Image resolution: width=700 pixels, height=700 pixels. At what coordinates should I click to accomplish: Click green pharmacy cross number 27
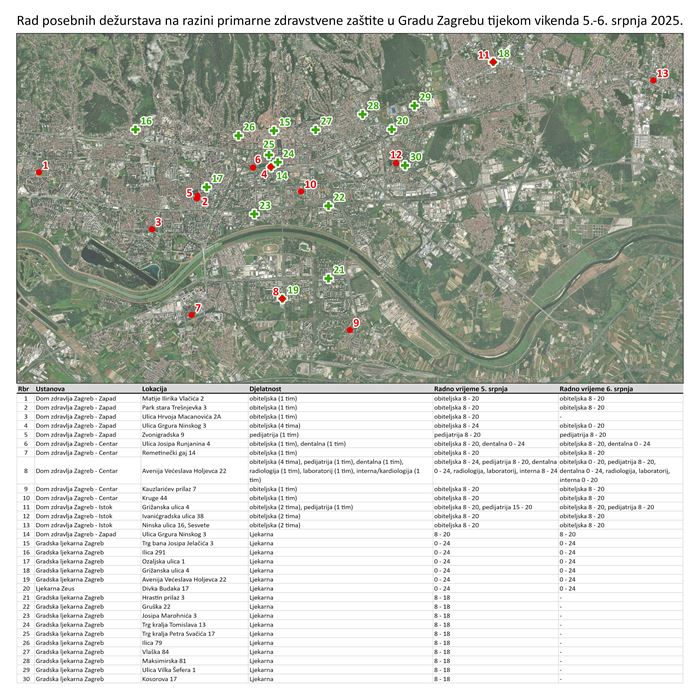coord(315,129)
